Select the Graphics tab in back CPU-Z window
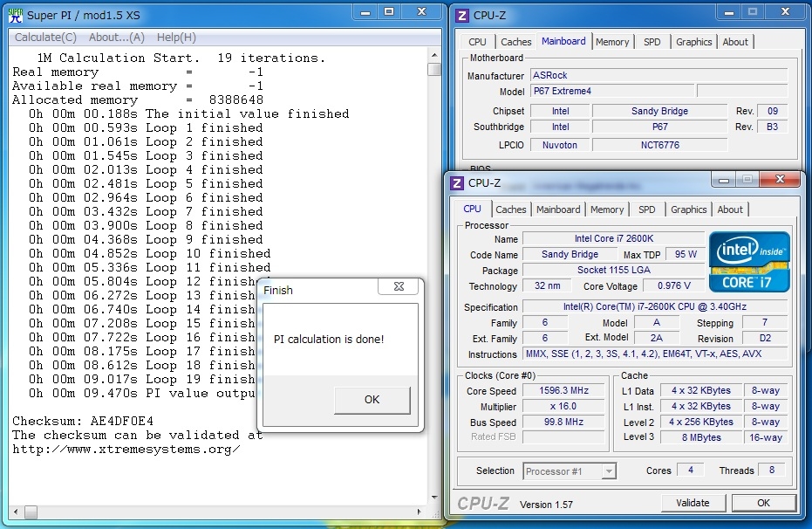 pyautogui.click(x=694, y=42)
